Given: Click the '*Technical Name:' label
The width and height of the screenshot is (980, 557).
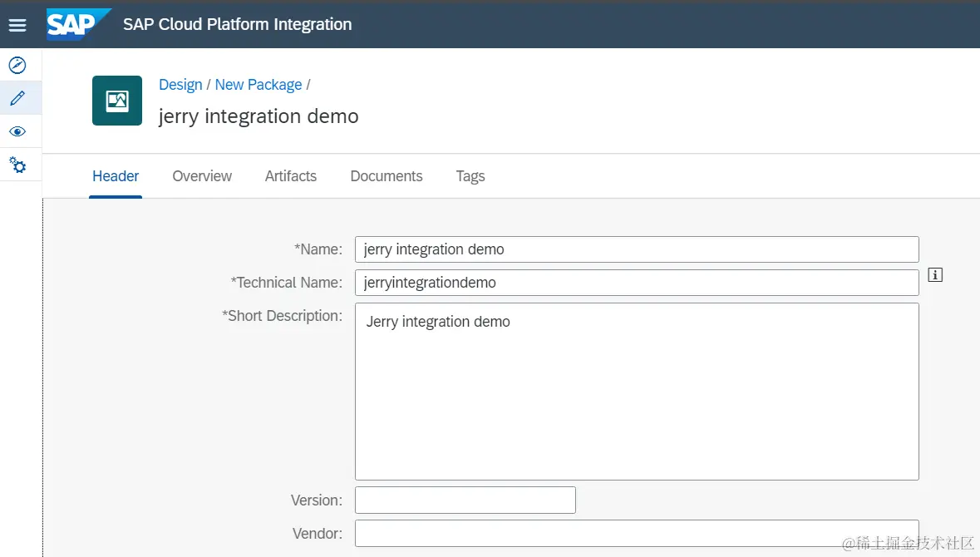Looking at the screenshot, I should 286,283.
